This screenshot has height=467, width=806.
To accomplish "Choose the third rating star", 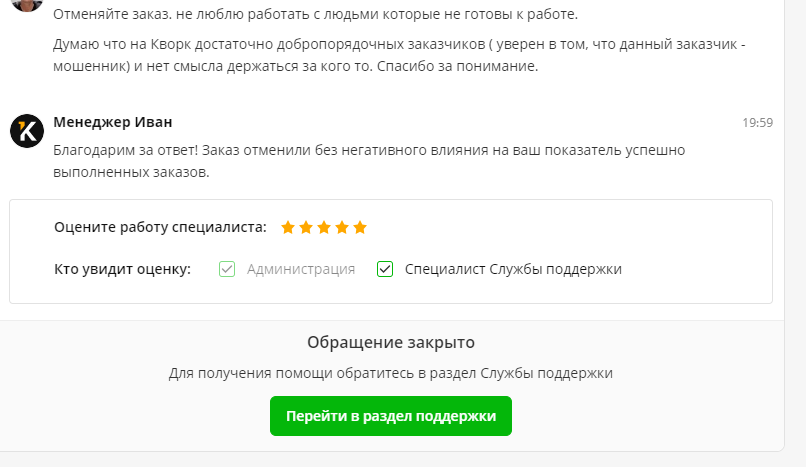I will tap(324, 227).
